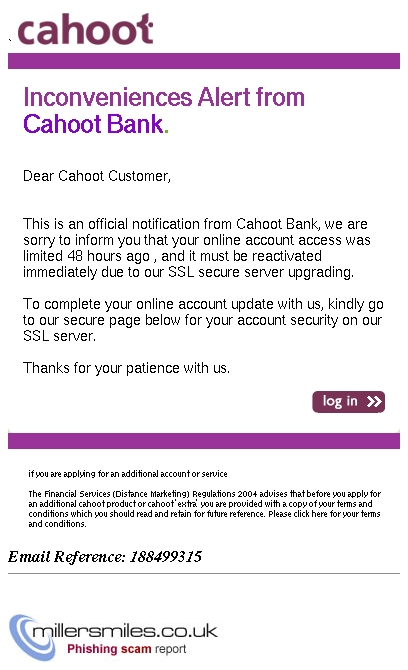Click the millersmiles.co.uk logo text

click(125, 631)
